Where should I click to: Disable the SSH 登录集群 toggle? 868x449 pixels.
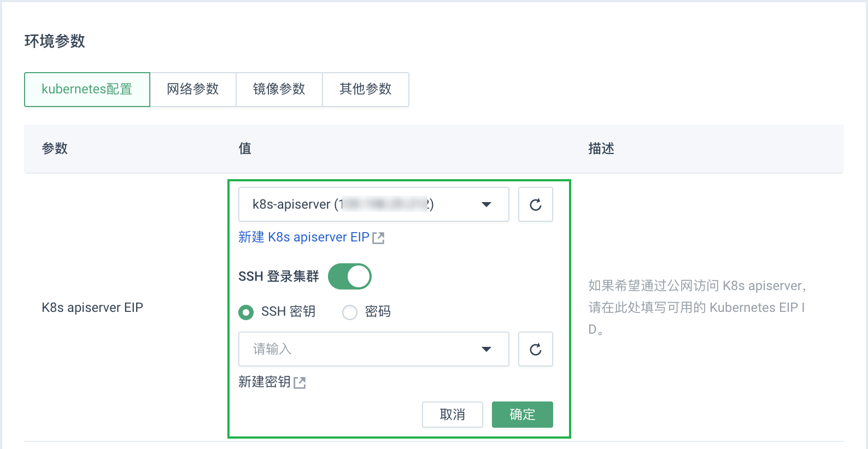tap(349, 276)
